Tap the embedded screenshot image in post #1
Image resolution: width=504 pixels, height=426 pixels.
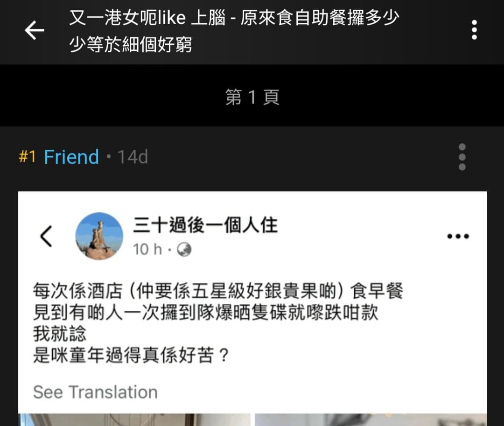click(x=252, y=309)
